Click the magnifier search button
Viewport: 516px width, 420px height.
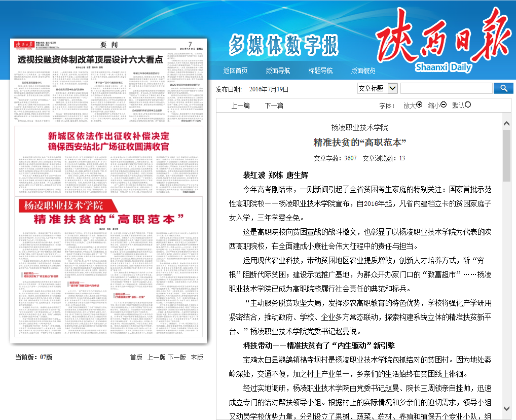[503, 88]
